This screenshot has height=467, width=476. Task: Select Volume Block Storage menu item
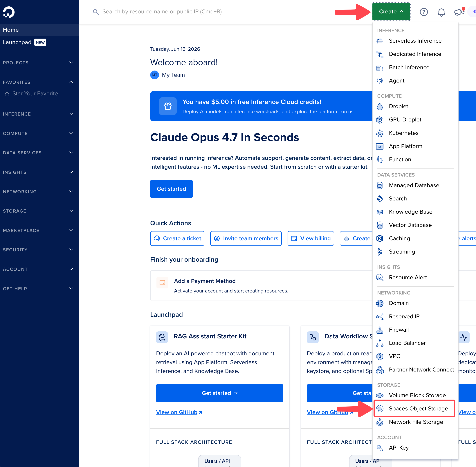415,395
